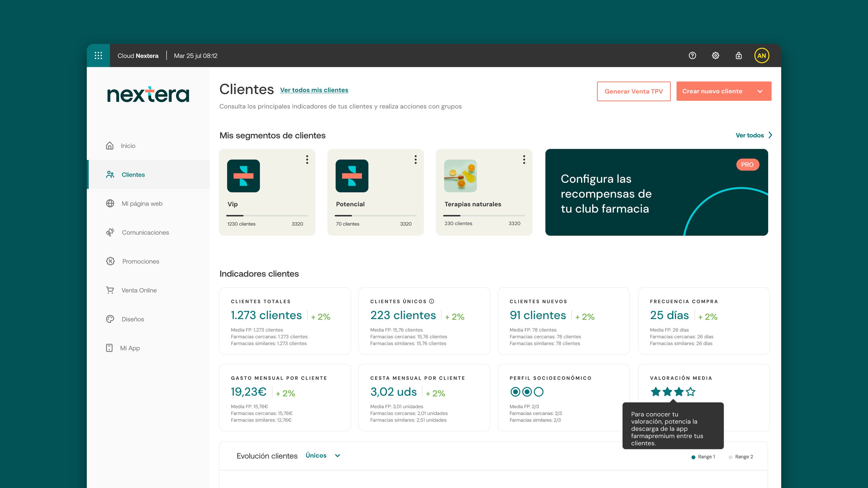Open Ver todos mis clientes link

314,90
